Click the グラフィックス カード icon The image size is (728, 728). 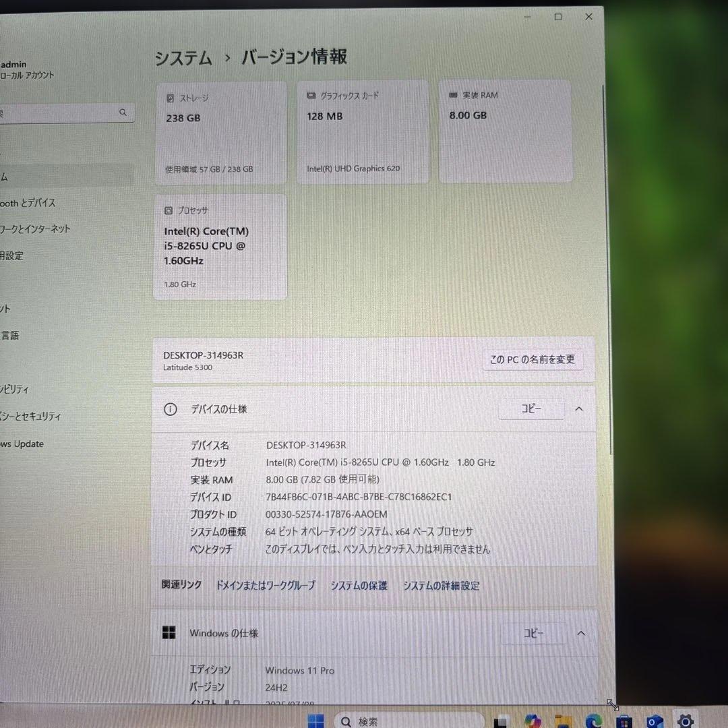tap(311, 96)
